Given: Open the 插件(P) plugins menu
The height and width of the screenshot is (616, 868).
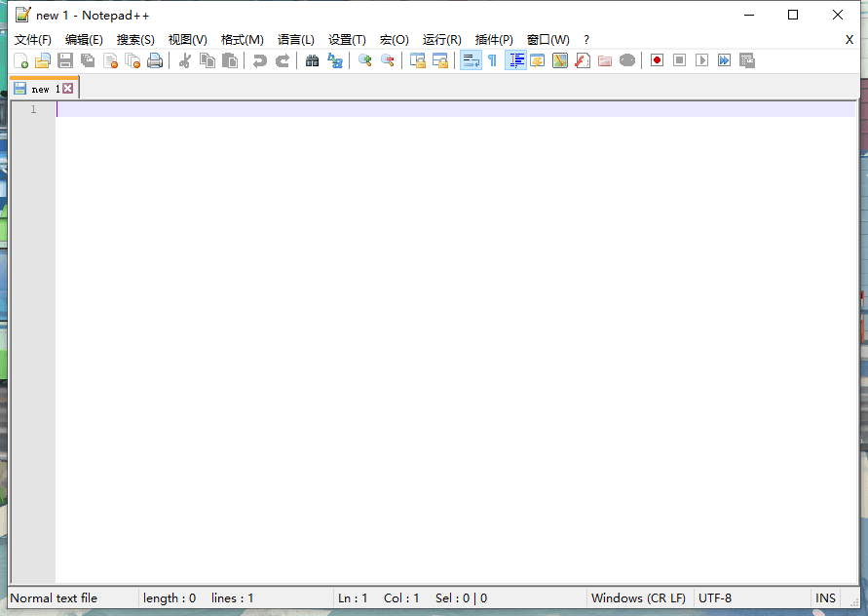Looking at the screenshot, I should pyautogui.click(x=494, y=40).
